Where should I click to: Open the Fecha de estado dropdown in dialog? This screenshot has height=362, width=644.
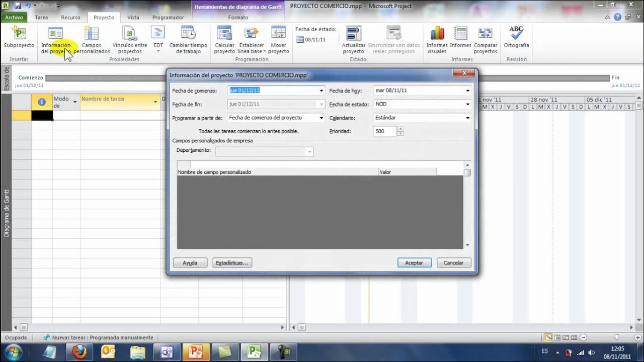(467, 104)
